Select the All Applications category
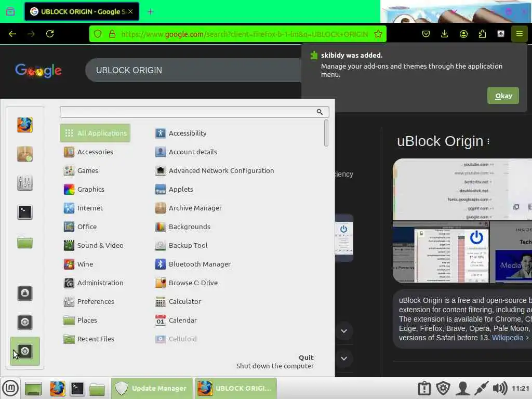This screenshot has width=532, height=399. [x=95, y=133]
